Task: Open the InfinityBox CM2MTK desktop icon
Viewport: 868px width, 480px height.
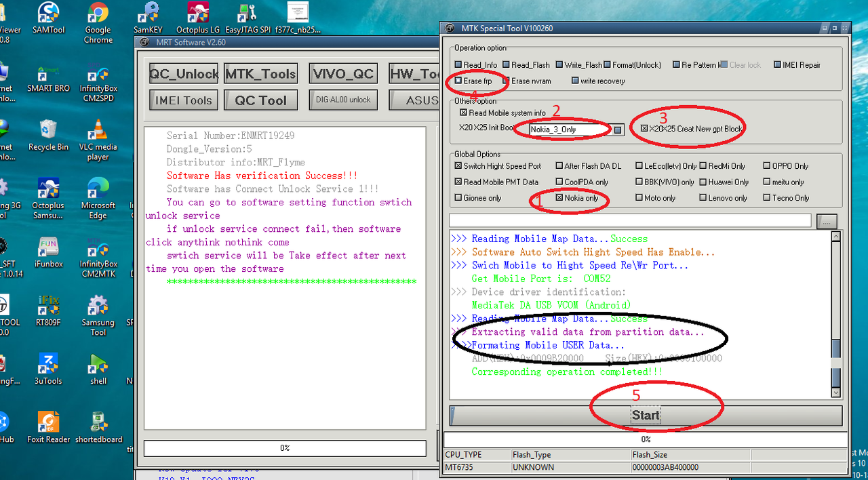Action: coord(98,256)
